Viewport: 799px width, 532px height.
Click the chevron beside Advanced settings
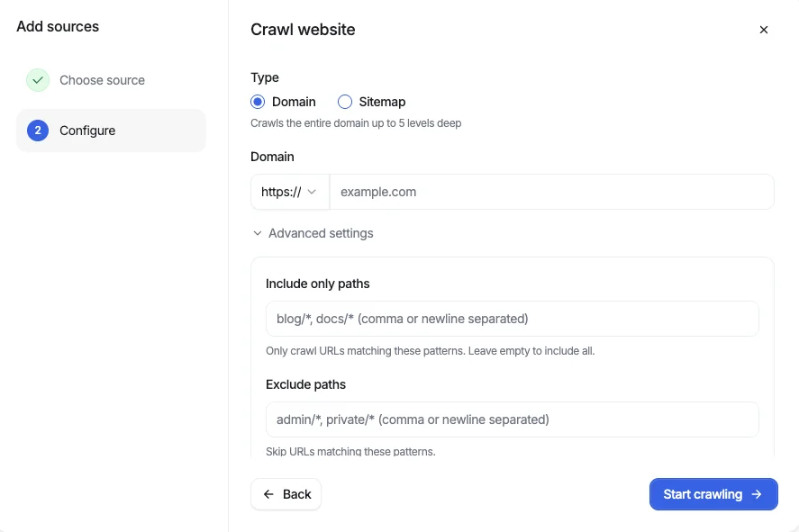[x=257, y=233]
